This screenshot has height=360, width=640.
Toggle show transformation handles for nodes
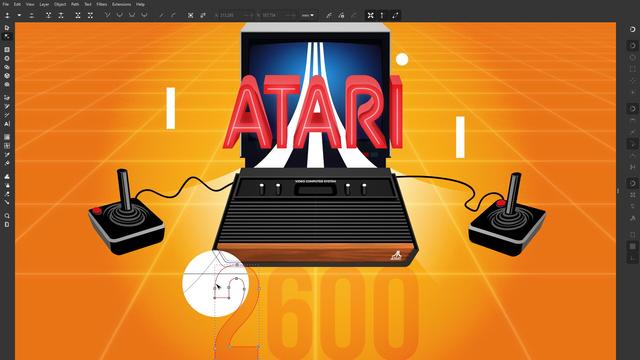pos(371,16)
